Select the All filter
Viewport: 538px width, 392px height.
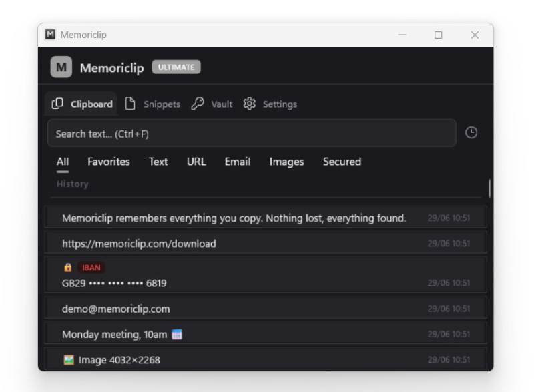tap(63, 162)
